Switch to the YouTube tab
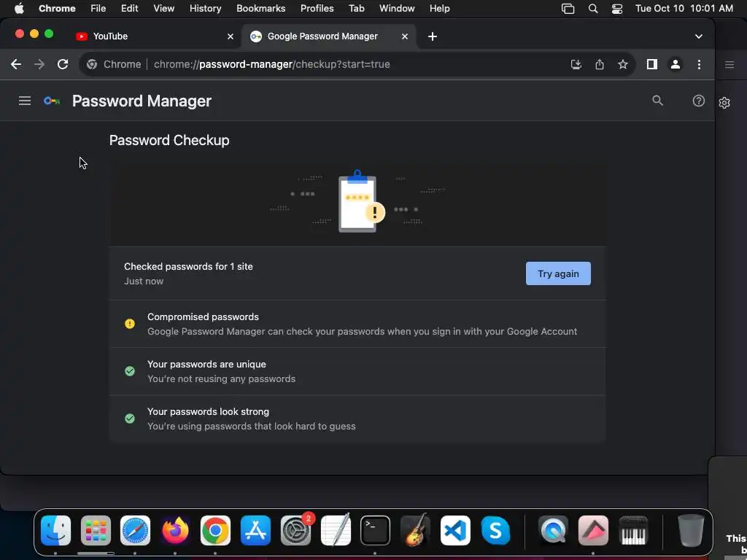 pyautogui.click(x=155, y=36)
